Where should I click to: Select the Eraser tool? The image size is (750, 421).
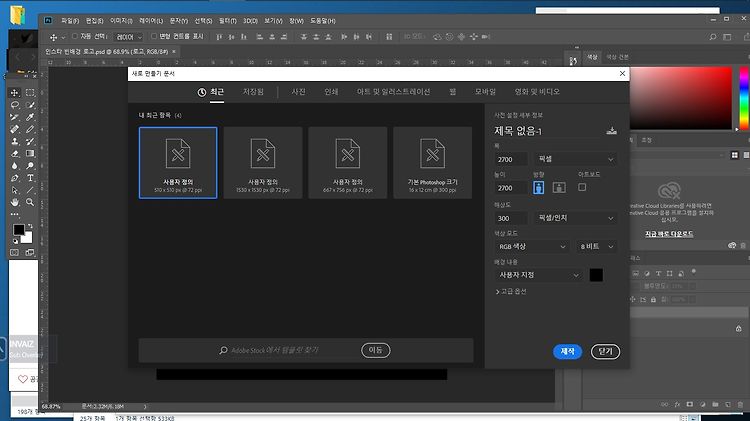[x=15, y=154]
